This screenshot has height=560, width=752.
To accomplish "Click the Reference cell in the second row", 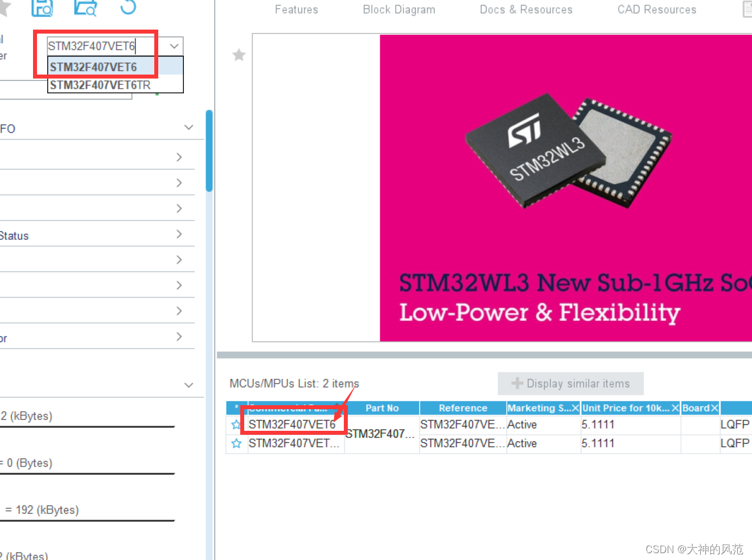I will coord(462,443).
